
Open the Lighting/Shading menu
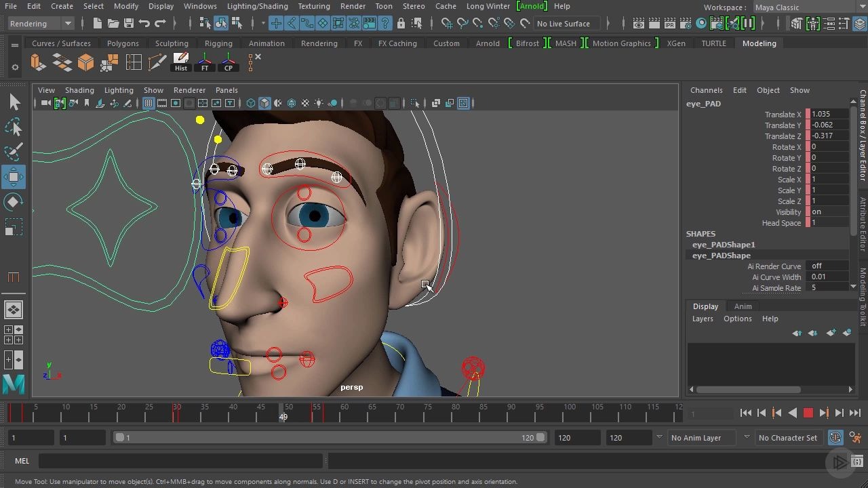click(x=257, y=6)
